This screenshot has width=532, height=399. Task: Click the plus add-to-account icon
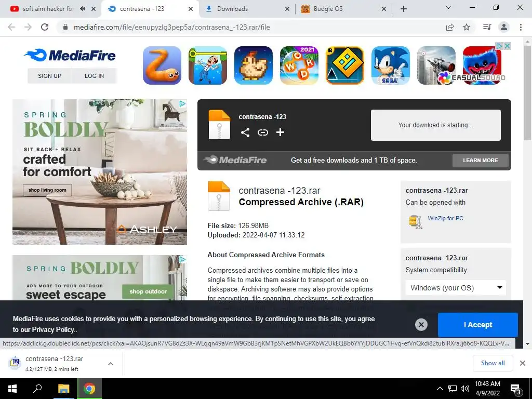(x=280, y=132)
